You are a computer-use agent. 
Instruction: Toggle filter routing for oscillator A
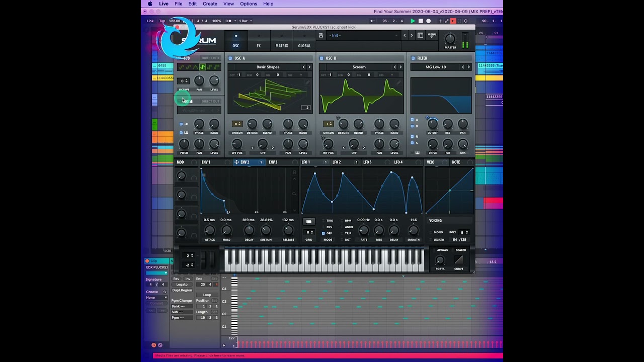click(x=413, y=120)
